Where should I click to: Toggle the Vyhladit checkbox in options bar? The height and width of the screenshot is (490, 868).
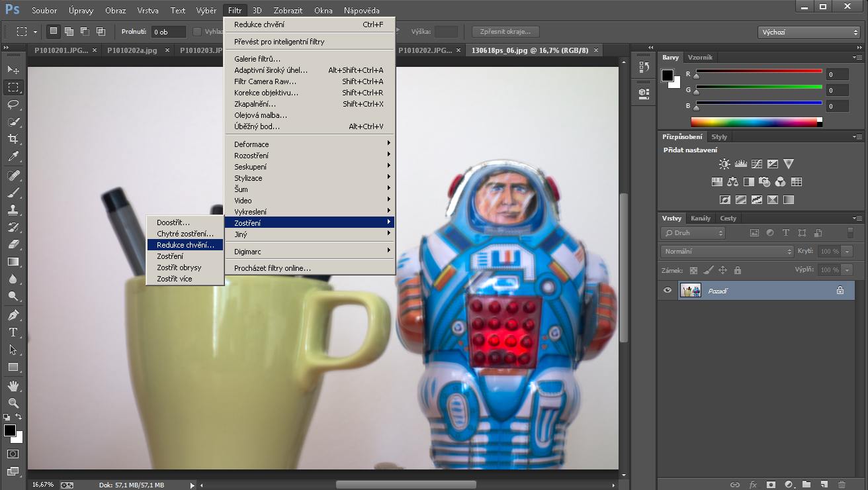[197, 32]
